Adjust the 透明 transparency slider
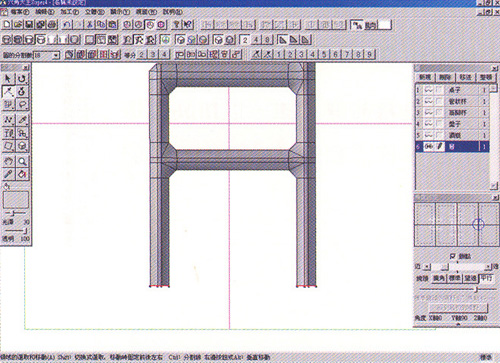This screenshot has height=363, width=500. pyautogui.click(x=15, y=230)
